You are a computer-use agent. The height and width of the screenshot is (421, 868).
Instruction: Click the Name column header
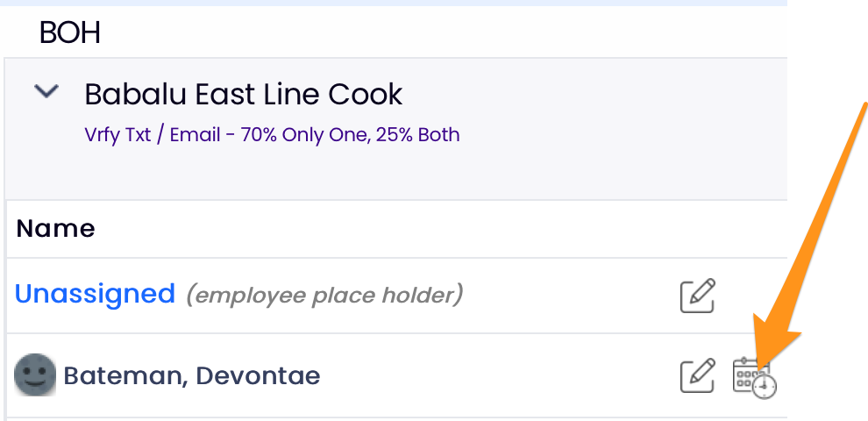(55, 229)
